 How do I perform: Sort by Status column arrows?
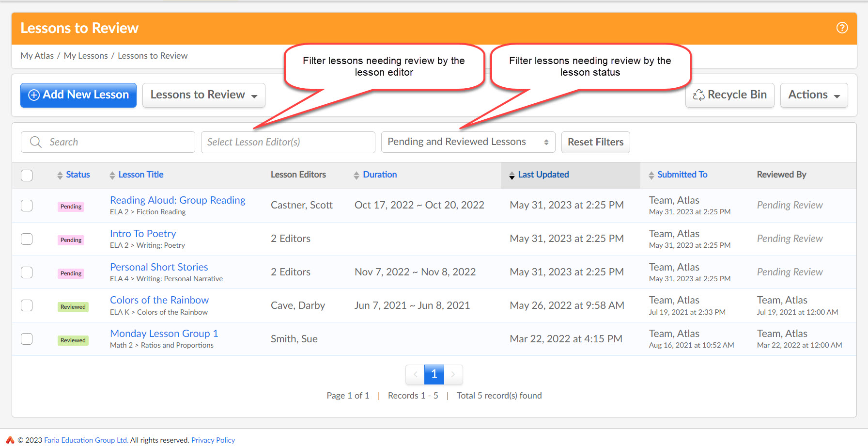coord(60,175)
